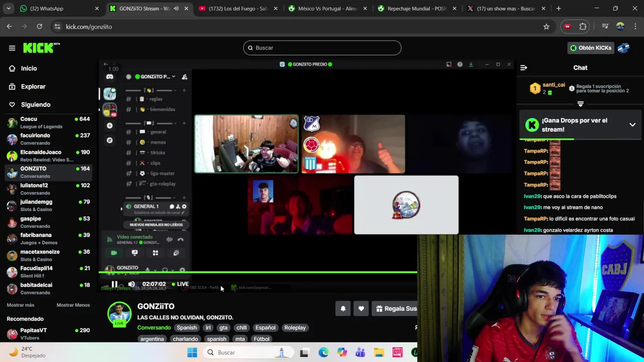644x362 pixels.
Task: Switch to Los del Fuego YouTube tab
Action: pos(237,9)
